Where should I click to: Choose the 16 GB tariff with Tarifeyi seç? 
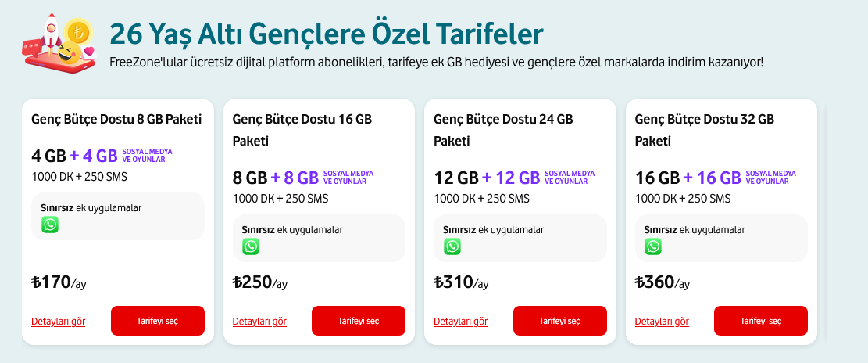click(359, 322)
